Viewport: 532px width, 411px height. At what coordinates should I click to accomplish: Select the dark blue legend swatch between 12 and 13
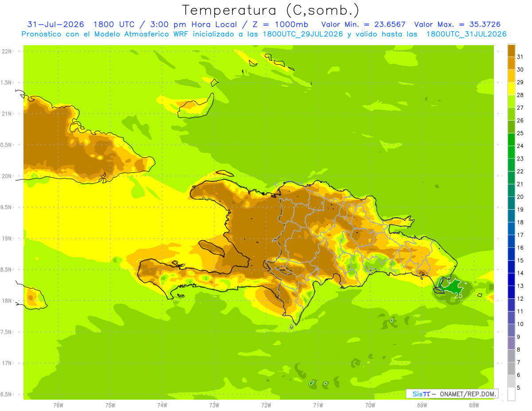point(511,292)
